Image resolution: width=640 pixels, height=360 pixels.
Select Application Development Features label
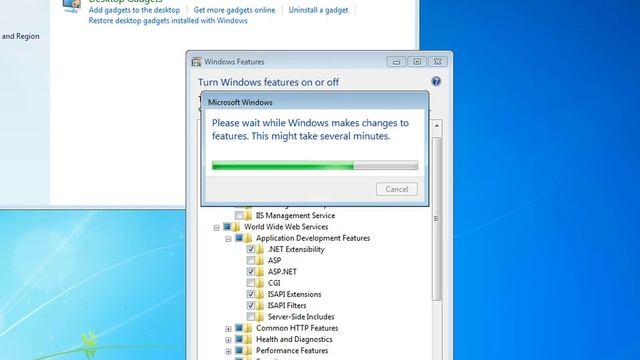(313, 238)
